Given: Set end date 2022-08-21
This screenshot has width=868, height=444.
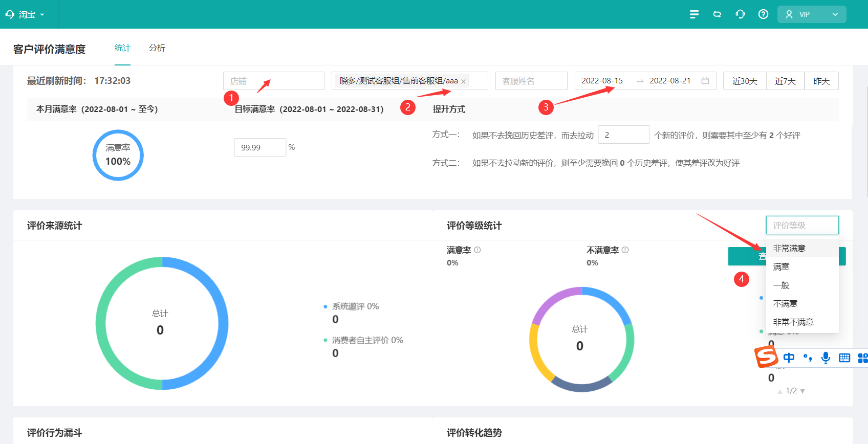Looking at the screenshot, I should 670,81.
